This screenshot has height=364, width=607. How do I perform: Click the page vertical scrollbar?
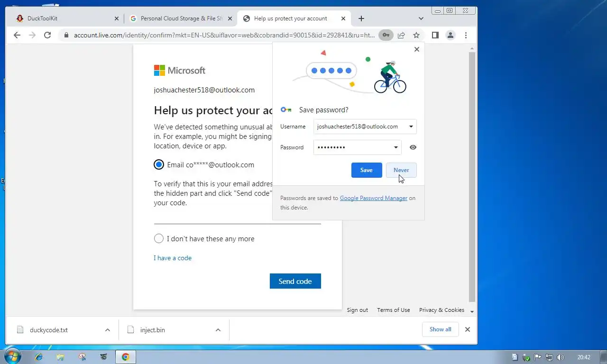(x=472, y=176)
